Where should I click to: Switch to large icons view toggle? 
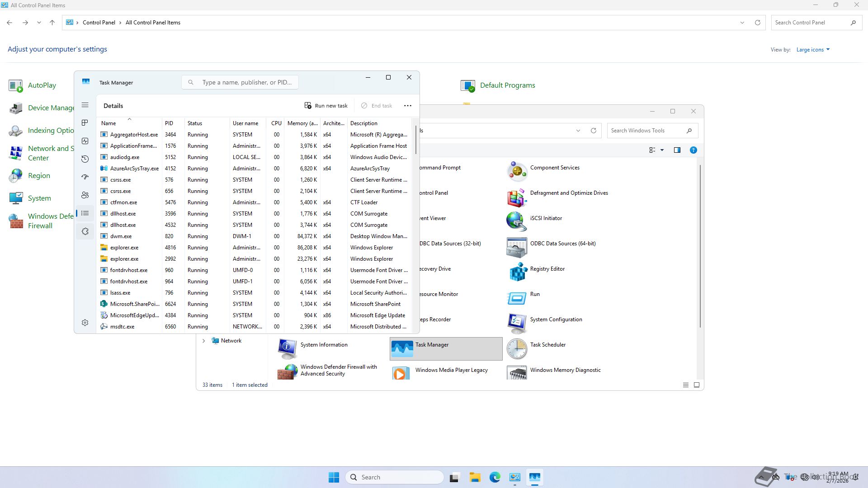point(696,385)
